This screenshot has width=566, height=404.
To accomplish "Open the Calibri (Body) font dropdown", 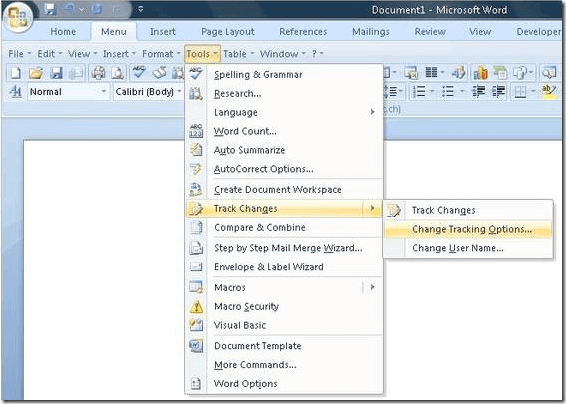I will point(179,92).
